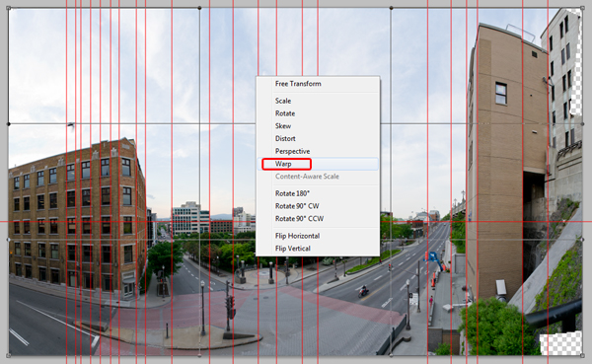Click the upper-left warp grid intersection point

199,124
